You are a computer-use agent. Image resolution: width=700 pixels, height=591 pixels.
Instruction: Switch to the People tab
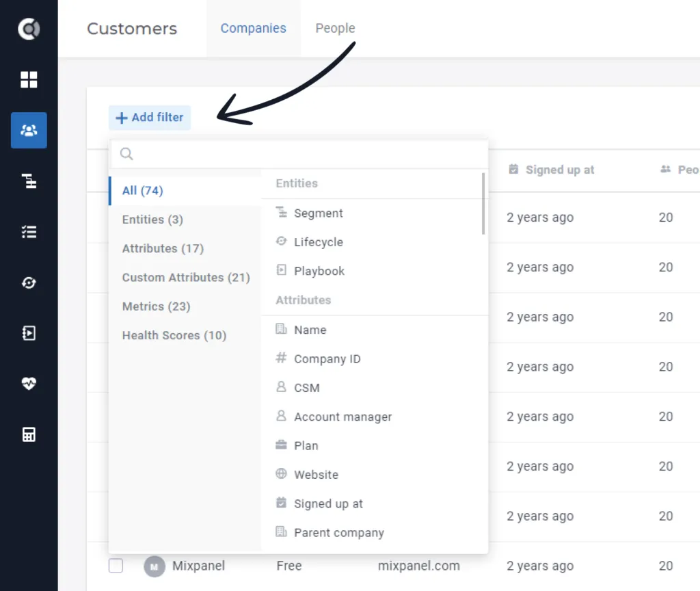(x=335, y=28)
